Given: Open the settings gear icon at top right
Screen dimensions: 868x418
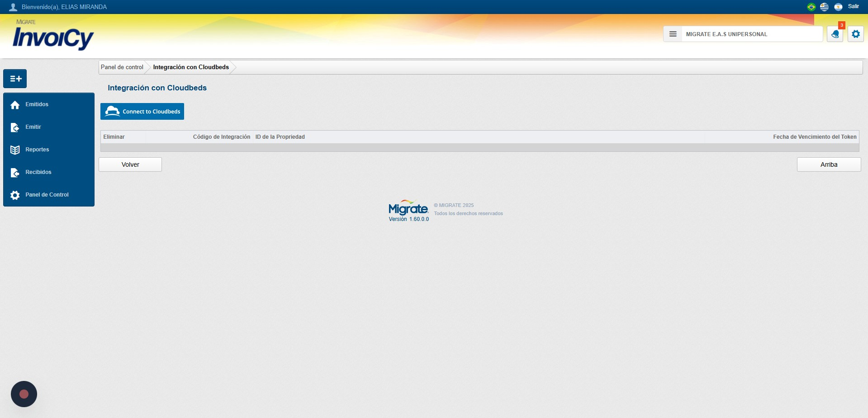Looking at the screenshot, I should pyautogui.click(x=856, y=34).
